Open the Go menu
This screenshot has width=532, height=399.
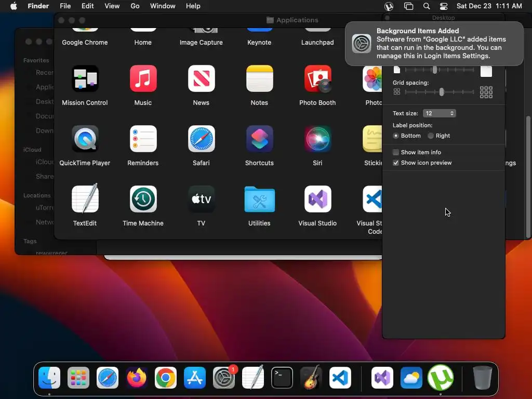tap(135, 6)
